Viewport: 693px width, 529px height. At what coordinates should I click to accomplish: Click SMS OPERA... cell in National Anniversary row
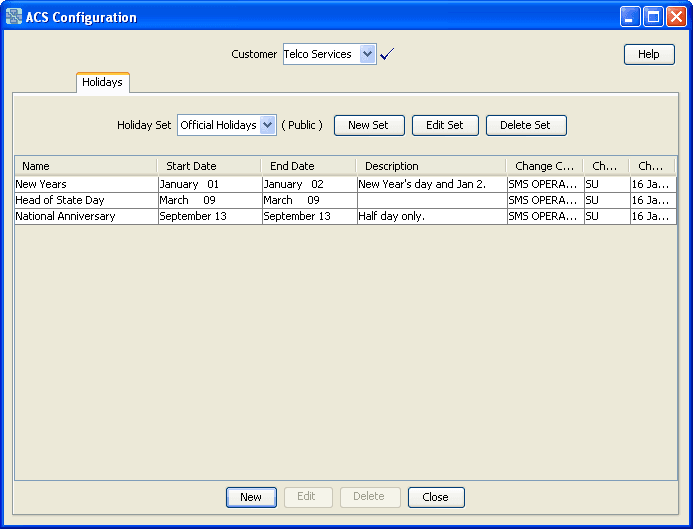545,216
